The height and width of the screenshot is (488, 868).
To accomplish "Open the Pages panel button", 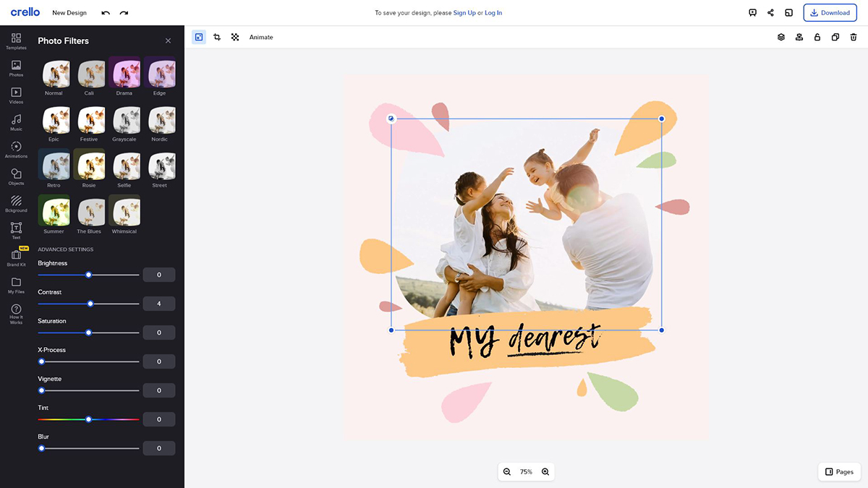I will (839, 472).
